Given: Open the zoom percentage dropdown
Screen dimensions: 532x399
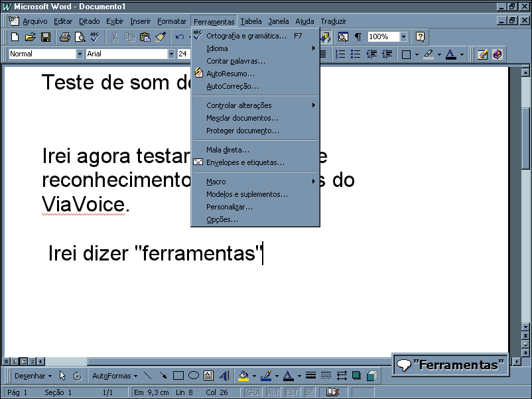Looking at the screenshot, I should (403, 37).
